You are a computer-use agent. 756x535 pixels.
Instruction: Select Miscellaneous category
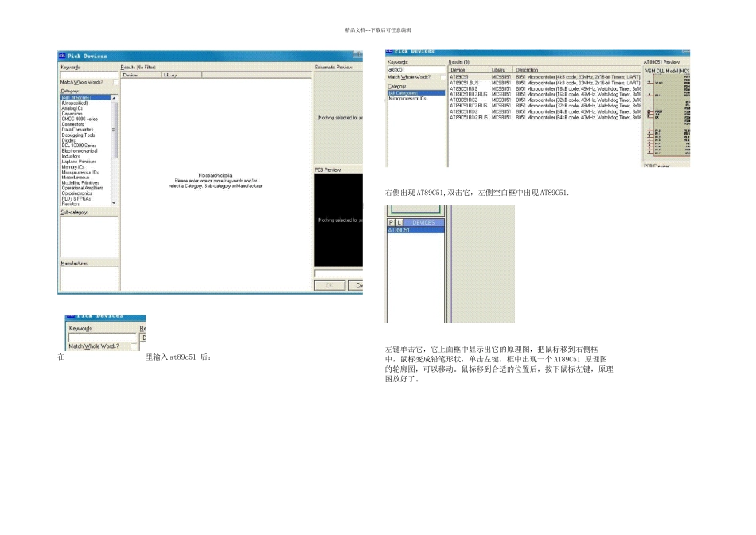(85, 177)
